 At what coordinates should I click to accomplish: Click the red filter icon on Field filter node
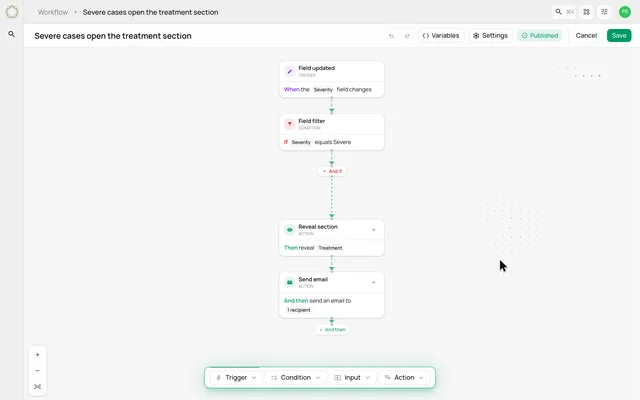click(289, 124)
